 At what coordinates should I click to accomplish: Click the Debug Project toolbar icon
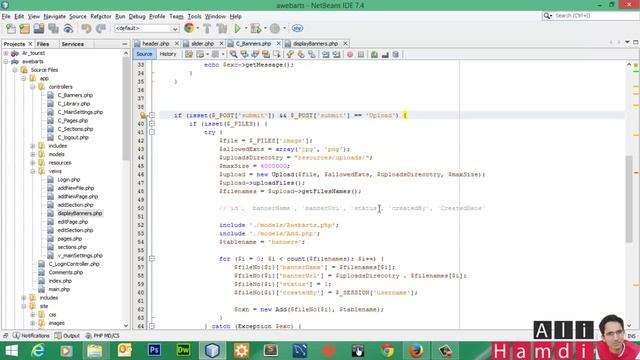256,29
